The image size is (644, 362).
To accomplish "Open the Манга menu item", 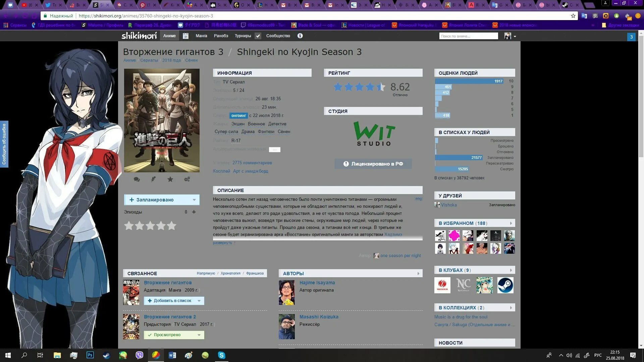I will coord(202,36).
